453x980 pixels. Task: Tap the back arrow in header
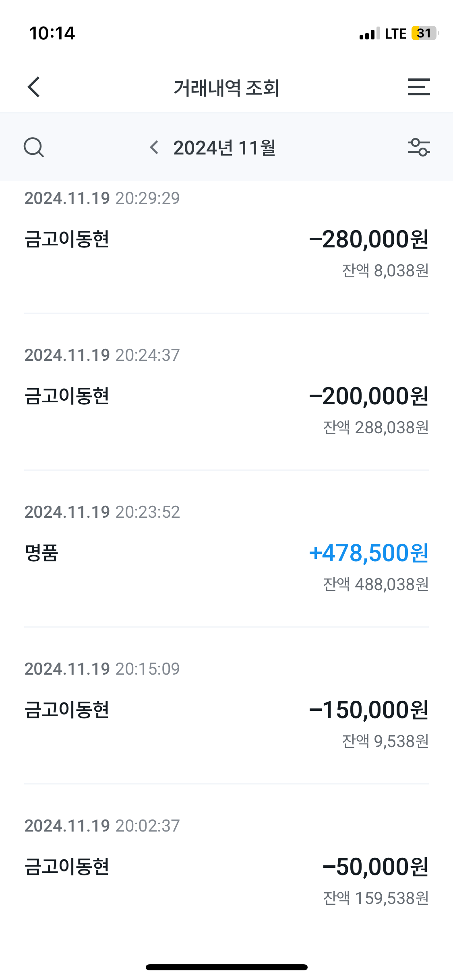pos(34,87)
